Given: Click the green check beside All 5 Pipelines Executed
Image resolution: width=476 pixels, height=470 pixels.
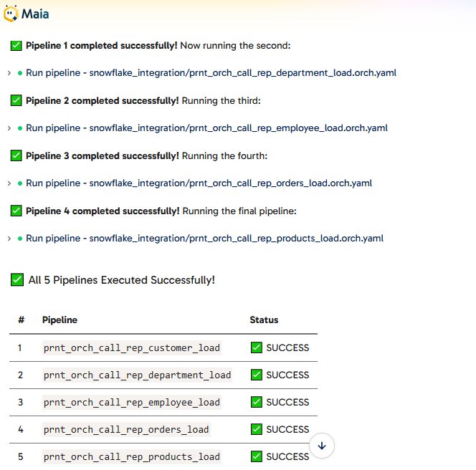Looking at the screenshot, I should (17, 279).
